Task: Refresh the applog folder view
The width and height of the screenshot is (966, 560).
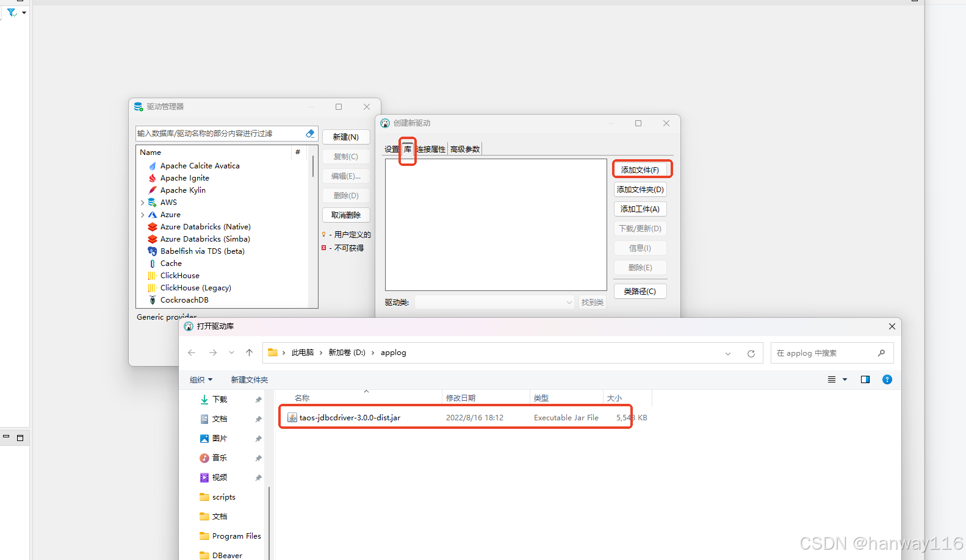Action: click(x=751, y=354)
